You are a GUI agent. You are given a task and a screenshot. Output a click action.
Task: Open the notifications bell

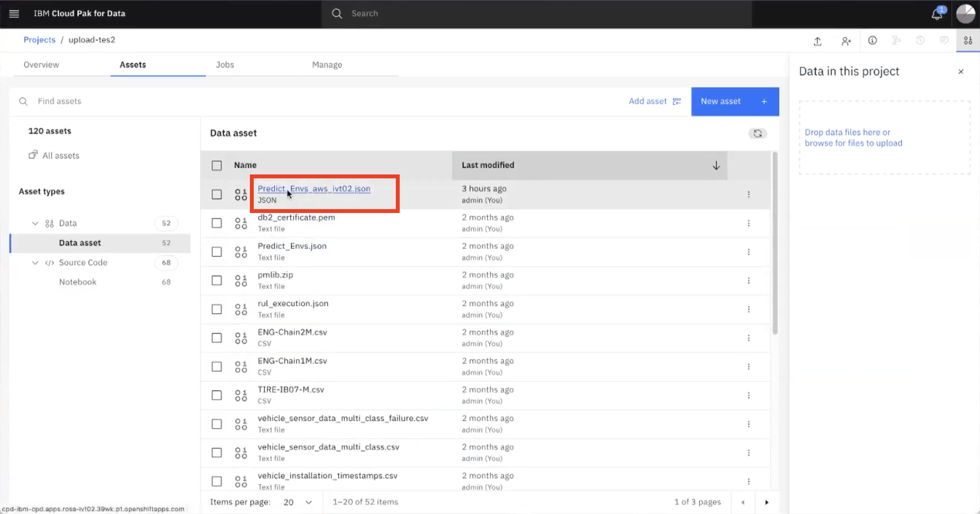tap(937, 14)
